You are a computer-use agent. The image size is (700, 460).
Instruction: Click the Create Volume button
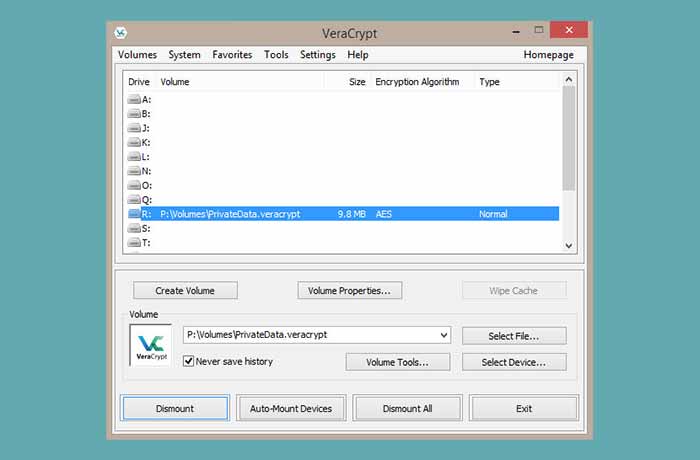[x=185, y=291]
